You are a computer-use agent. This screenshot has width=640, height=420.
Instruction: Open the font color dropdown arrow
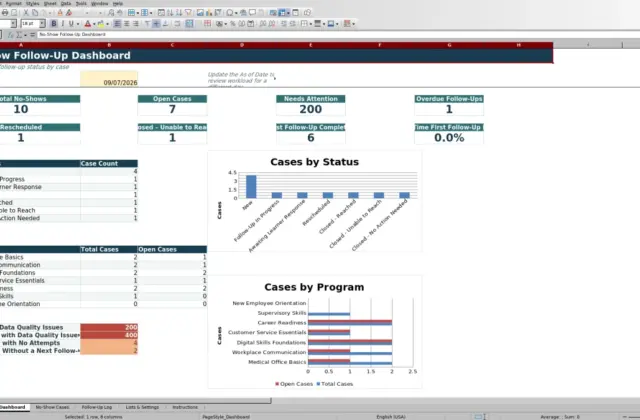click(94, 24)
